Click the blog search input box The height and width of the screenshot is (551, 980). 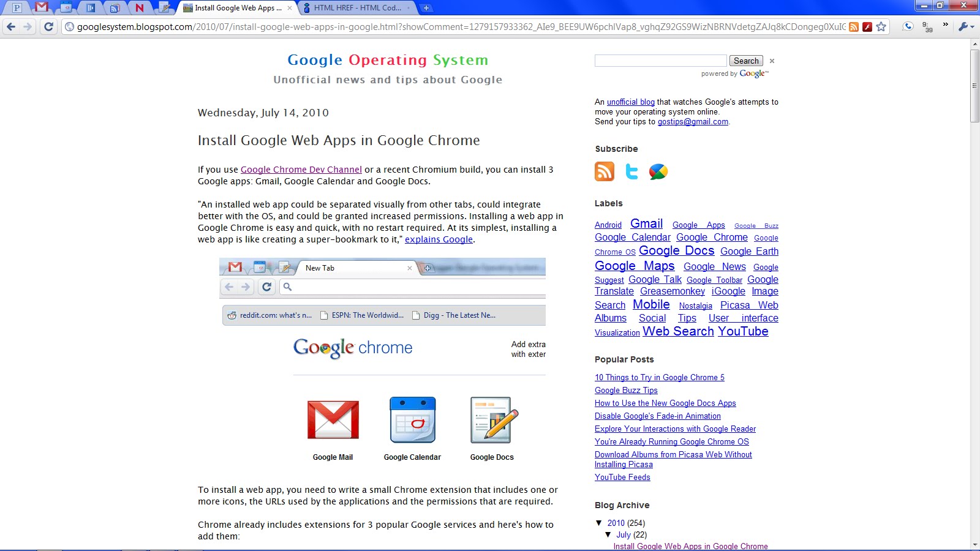pyautogui.click(x=660, y=61)
